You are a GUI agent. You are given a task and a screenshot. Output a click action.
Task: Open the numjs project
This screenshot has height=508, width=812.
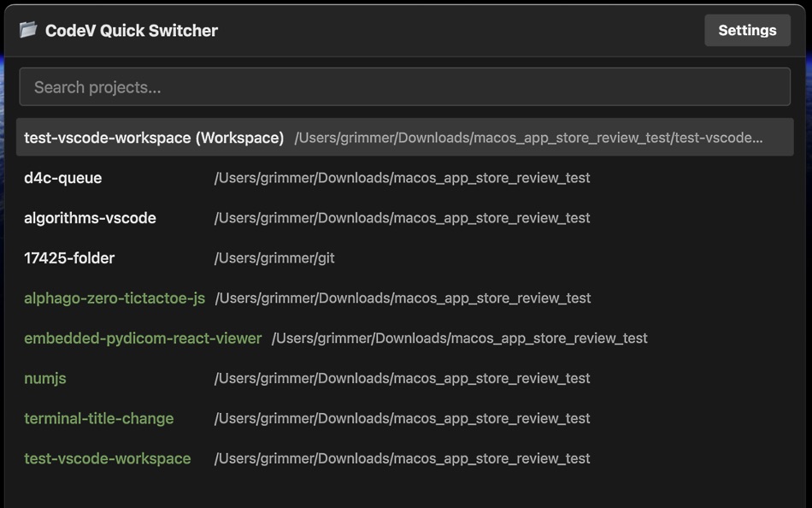pos(44,378)
